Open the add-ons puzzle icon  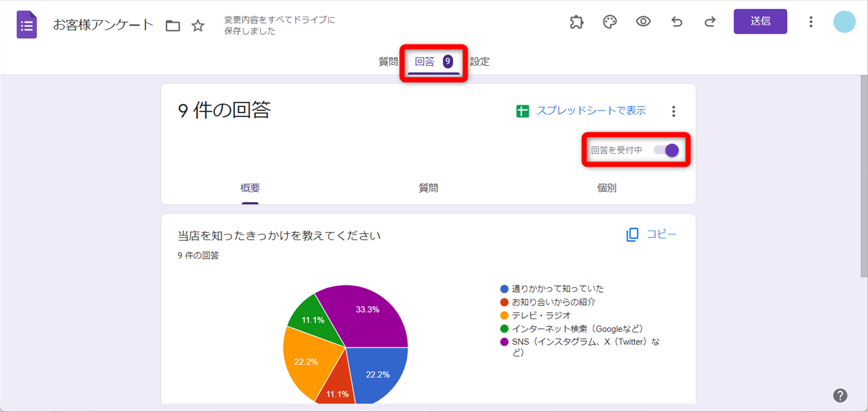tap(577, 22)
